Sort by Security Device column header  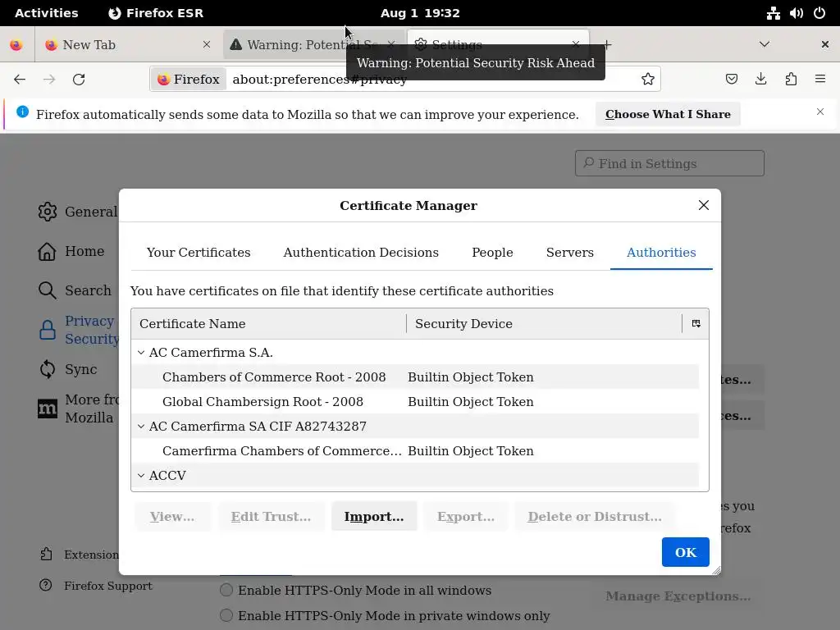pyautogui.click(x=544, y=323)
